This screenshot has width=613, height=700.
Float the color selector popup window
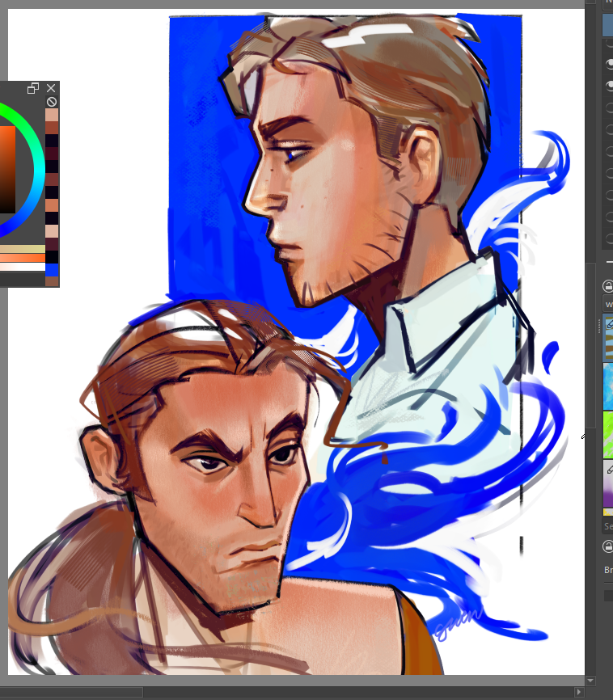pos(33,88)
